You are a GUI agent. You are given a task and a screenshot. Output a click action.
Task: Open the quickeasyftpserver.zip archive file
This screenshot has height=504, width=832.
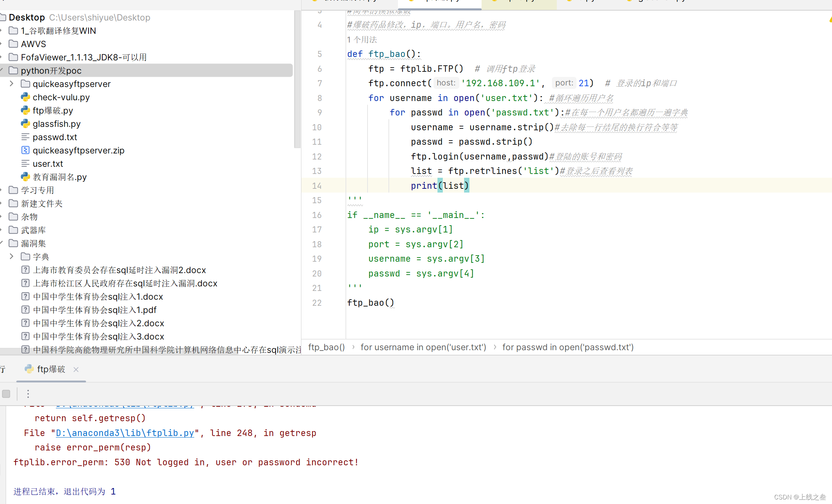coord(78,150)
